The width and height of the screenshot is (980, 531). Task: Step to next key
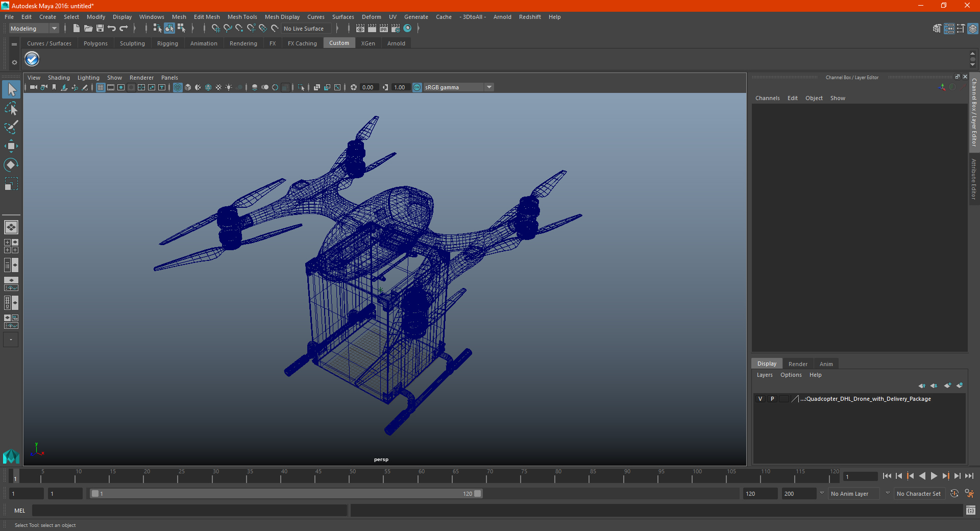945,476
